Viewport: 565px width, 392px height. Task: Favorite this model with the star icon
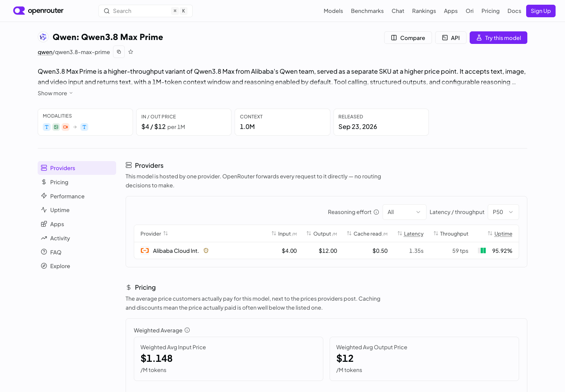point(131,52)
